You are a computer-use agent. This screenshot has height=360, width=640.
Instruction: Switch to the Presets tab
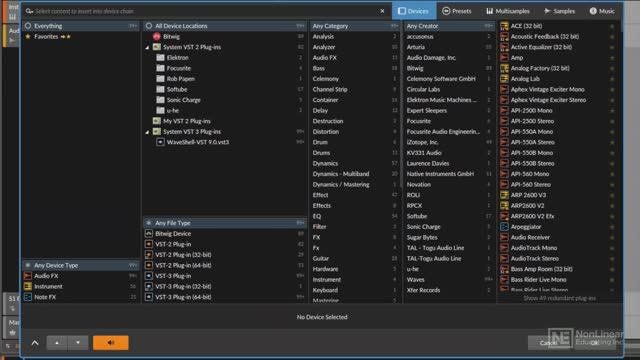[x=457, y=11]
